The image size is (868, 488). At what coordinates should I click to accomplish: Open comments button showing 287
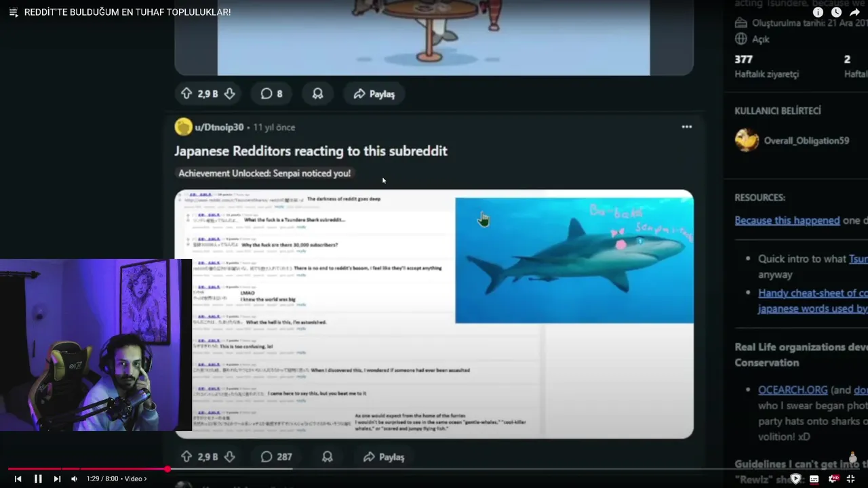[x=276, y=457]
